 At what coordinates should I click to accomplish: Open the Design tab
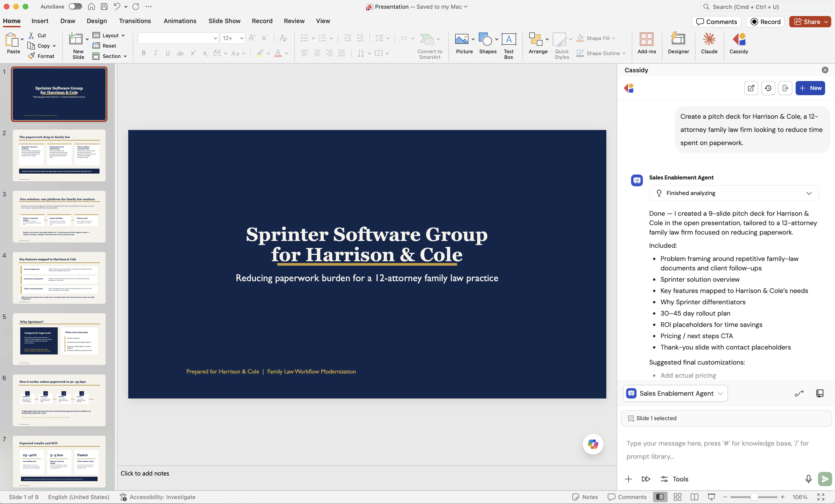tap(97, 21)
